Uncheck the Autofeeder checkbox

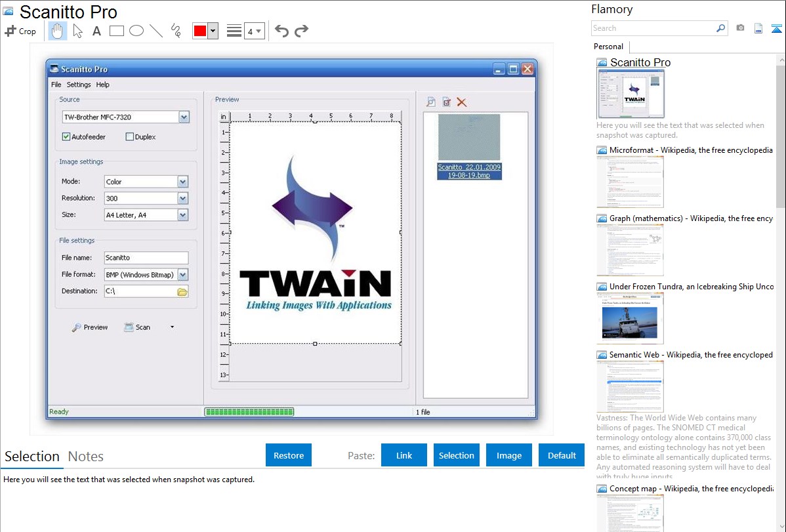[66, 136]
